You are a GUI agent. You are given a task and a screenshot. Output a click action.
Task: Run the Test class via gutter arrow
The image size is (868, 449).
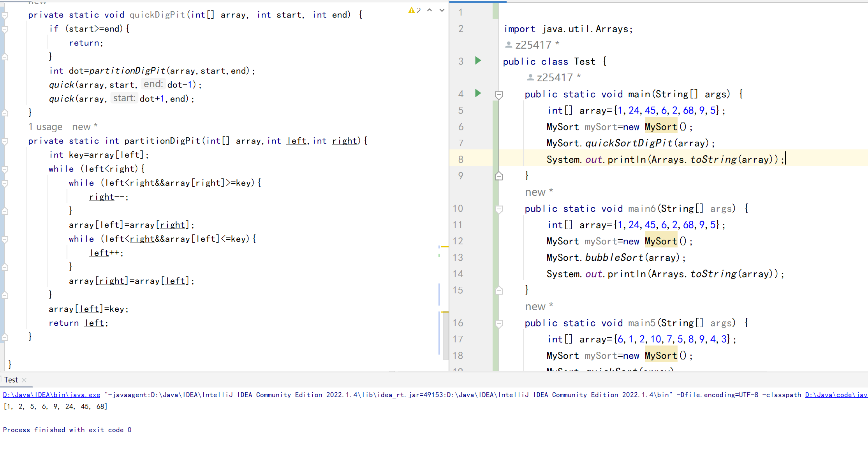pyautogui.click(x=478, y=61)
